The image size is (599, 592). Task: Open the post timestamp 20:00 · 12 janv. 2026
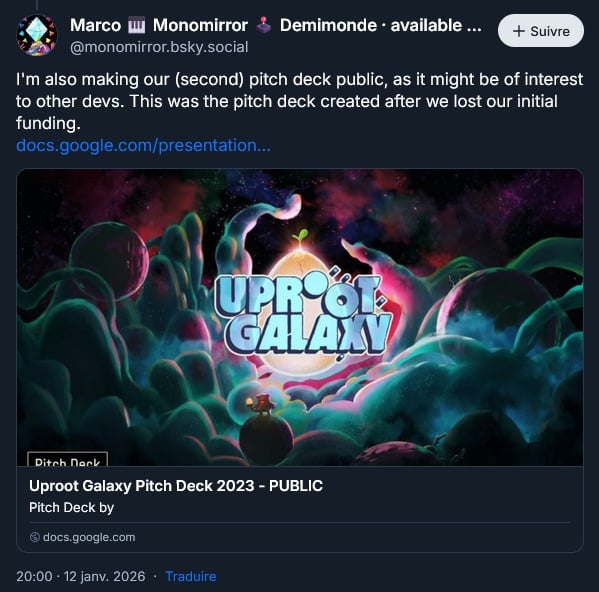[81, 576]
